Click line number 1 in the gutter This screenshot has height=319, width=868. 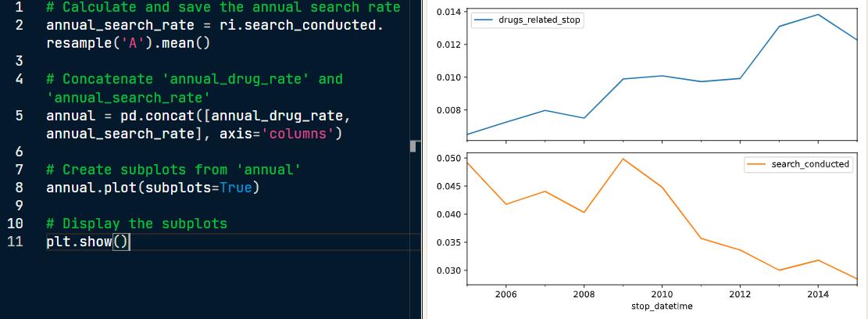point(20,7)
